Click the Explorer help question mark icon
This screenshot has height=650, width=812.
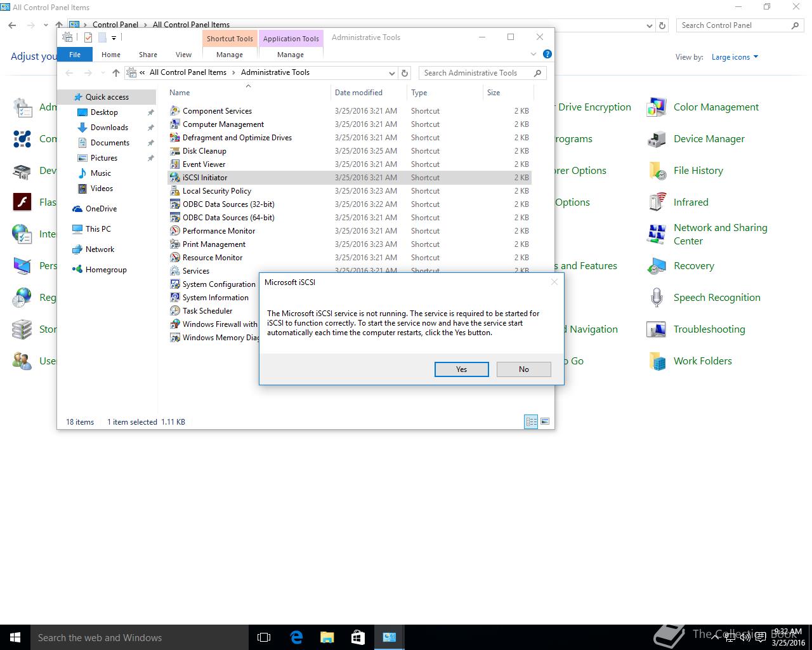(547, 54)
